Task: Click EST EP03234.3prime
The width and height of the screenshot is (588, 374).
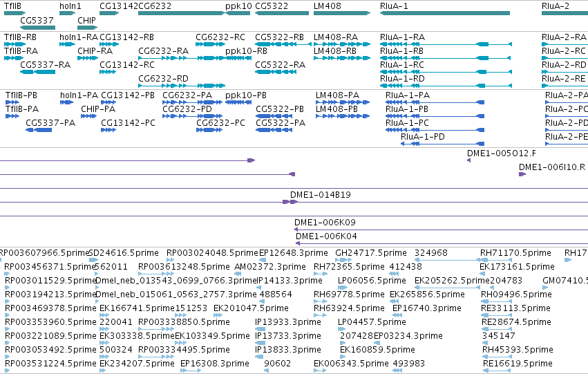Action: (377, 344)
